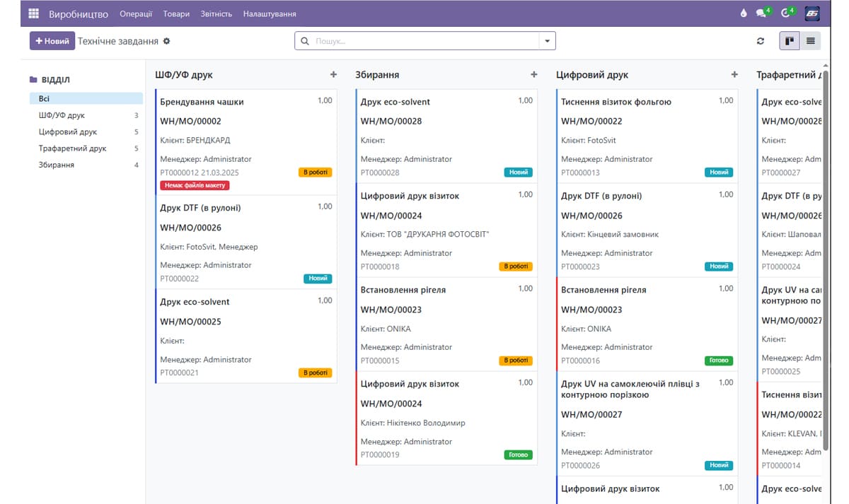Open the gear settings next to Технічне завдання

167,41
